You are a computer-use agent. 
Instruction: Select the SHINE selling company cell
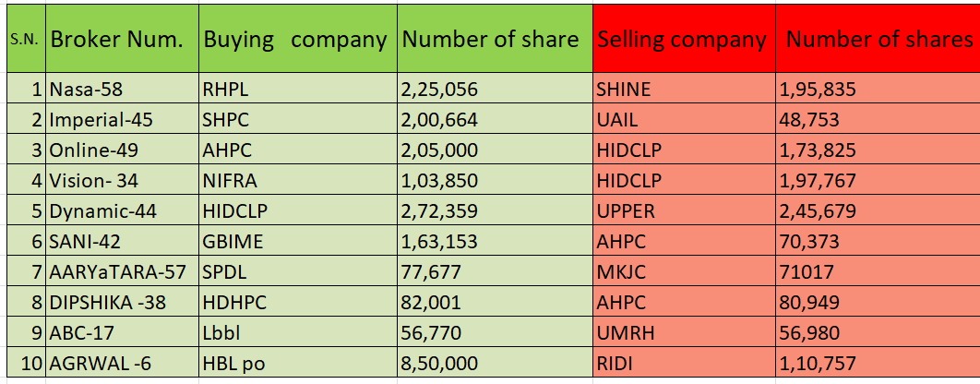(x=685, y=89)
